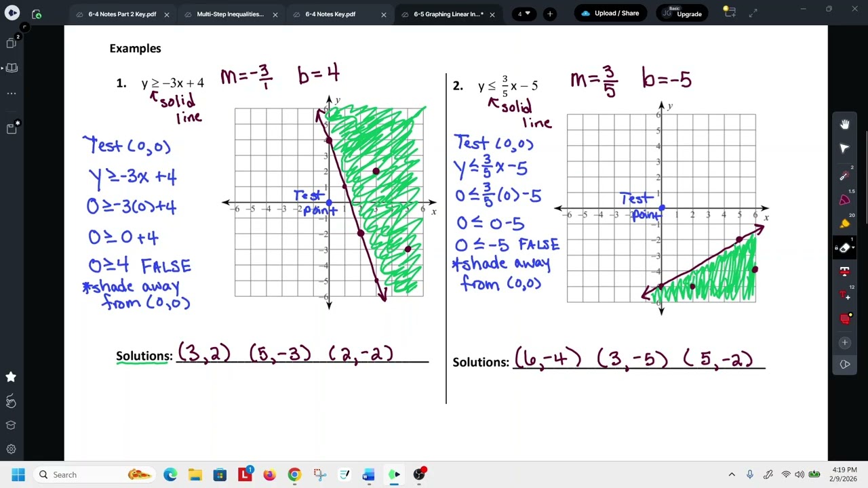Screen dimensions: 868x488
Task: Close the 6-4 Notes Part 2 Key.pdf tab
Action: tap(167, 14)
